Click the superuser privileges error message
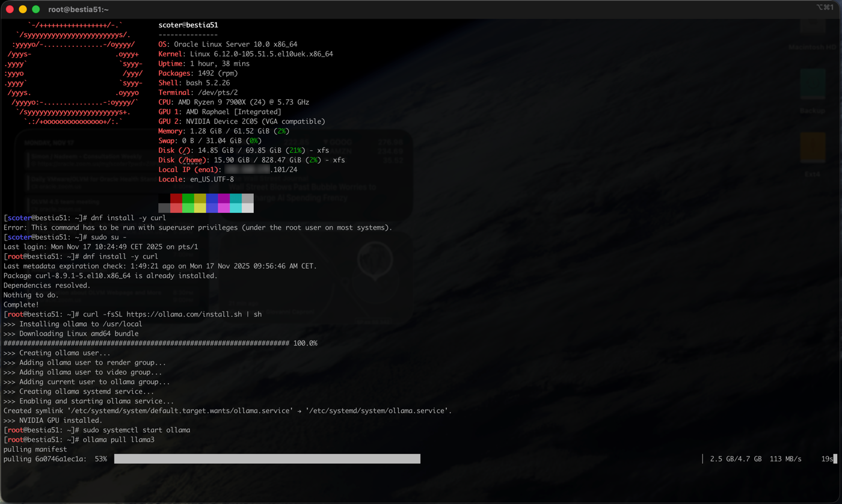 pos(198,227)
